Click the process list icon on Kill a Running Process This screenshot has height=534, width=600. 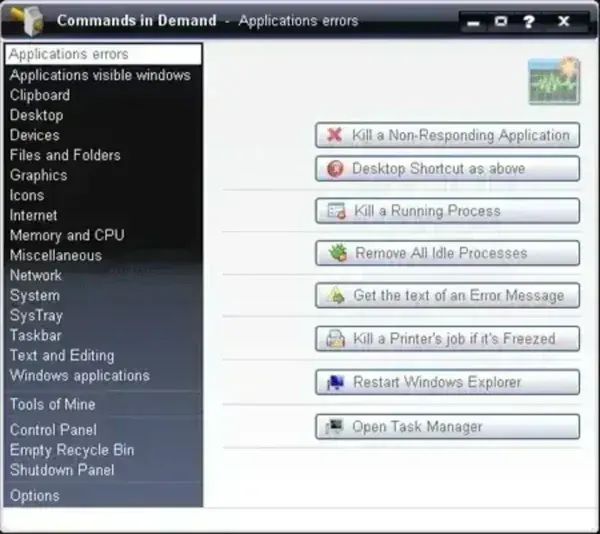[x=336, y=211]
